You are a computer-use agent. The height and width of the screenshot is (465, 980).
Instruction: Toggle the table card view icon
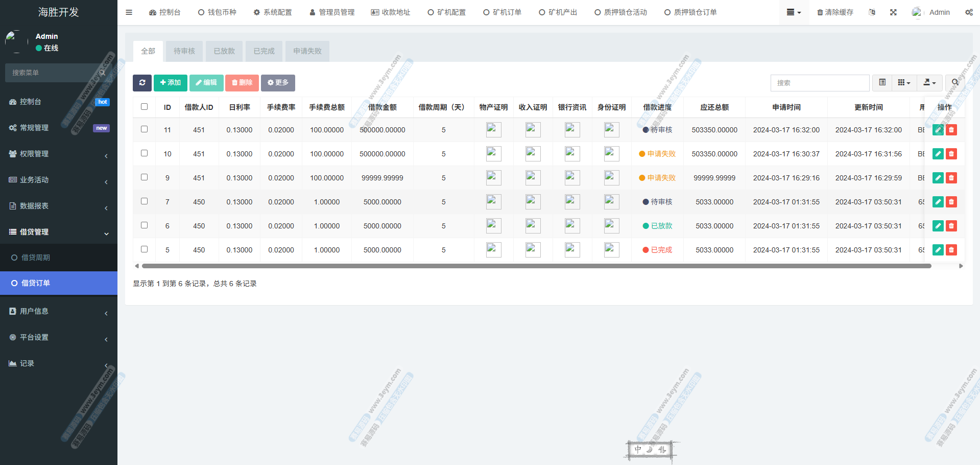(x=882, y=83)
